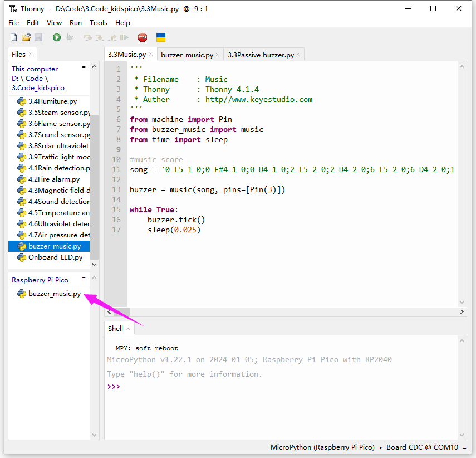Select 3.8Solar ultraviolet file
The width and height of the screenshot is (476, 458).
[x=49, y=146]
